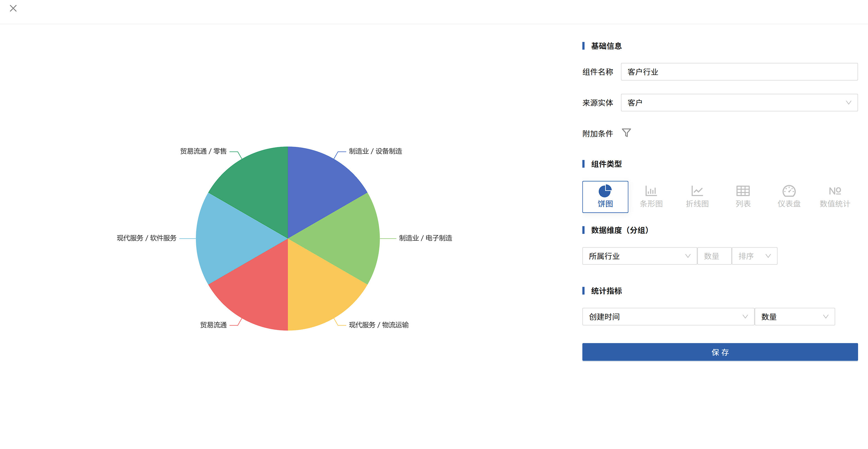868x449 pixels.
Task: Select the 列表 table type
Action: 743,197
